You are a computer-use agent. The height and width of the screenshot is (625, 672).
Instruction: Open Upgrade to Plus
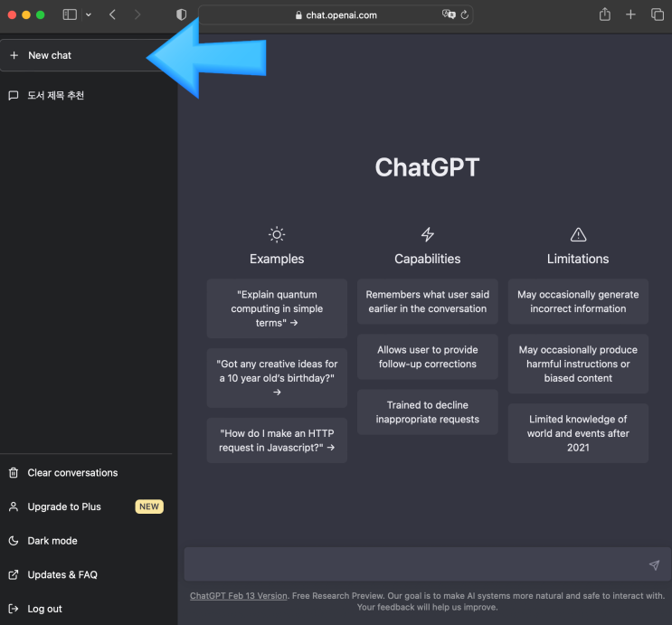86,507
